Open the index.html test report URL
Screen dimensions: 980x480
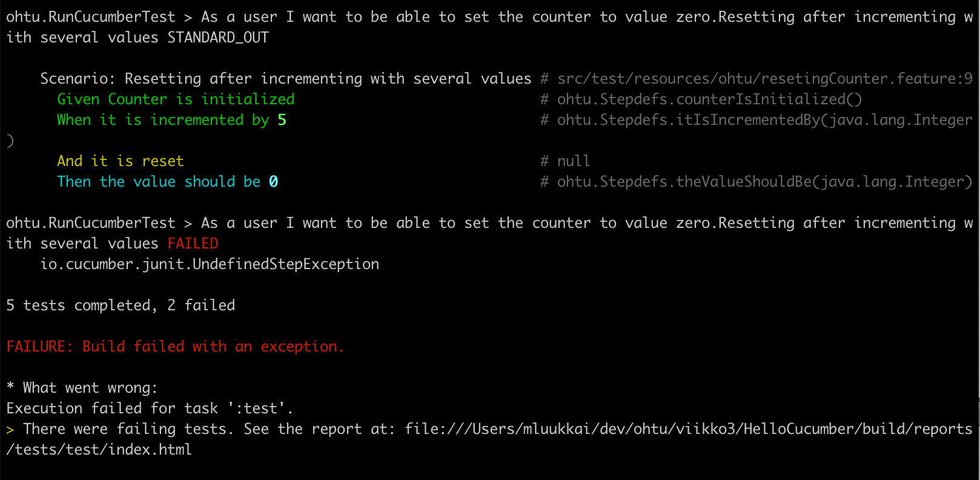coord(689,429)
